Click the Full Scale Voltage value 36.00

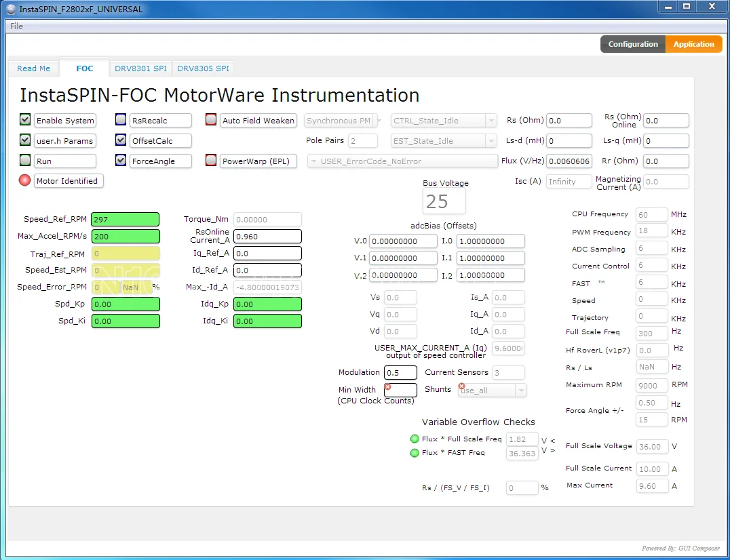point(652,447)
